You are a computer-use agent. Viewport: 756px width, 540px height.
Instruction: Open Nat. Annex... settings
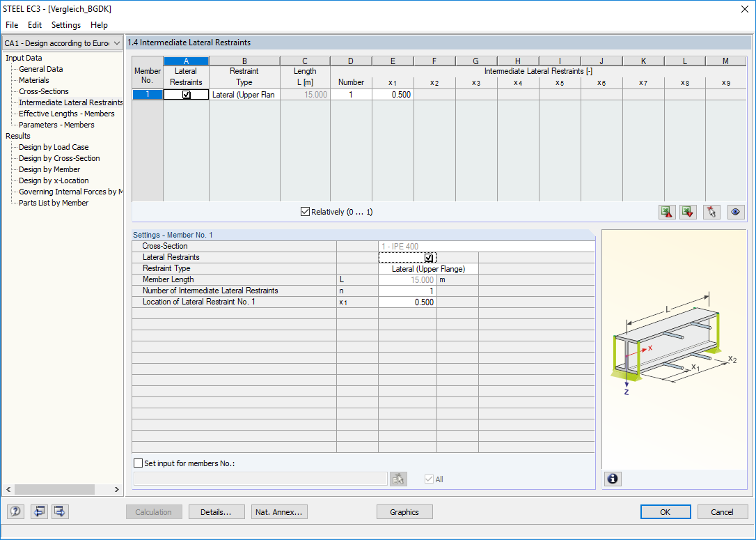(x=279, y=512)
